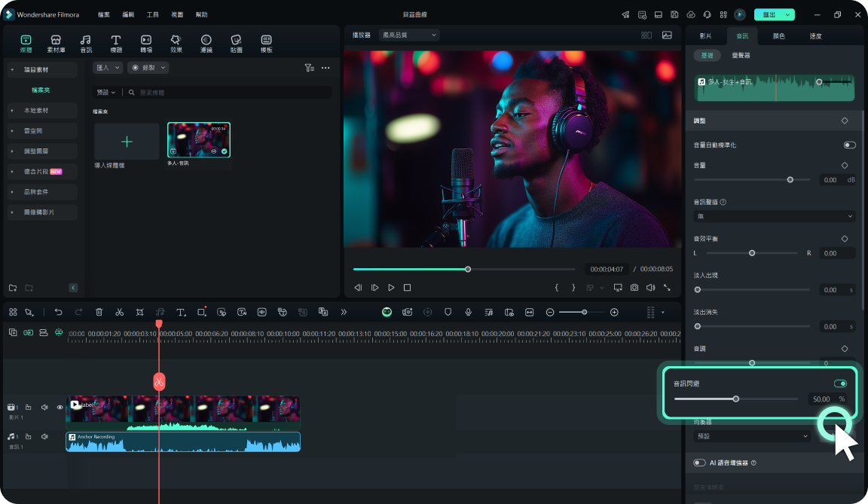Take a snapshot of the preview
The width and height of the screenshot is (868, 504).
click(x=634, y=288)
